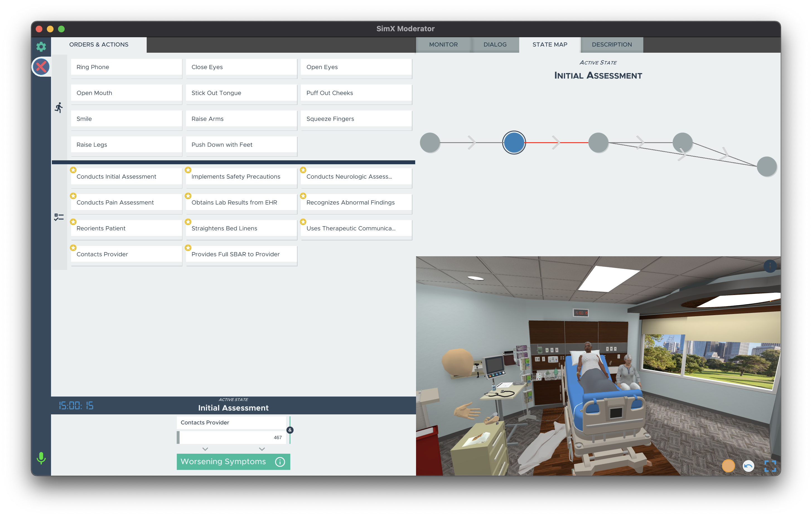Open the Worsening Symptoms info icon
This screenshot has width=812, height=517.
point(280,462)
